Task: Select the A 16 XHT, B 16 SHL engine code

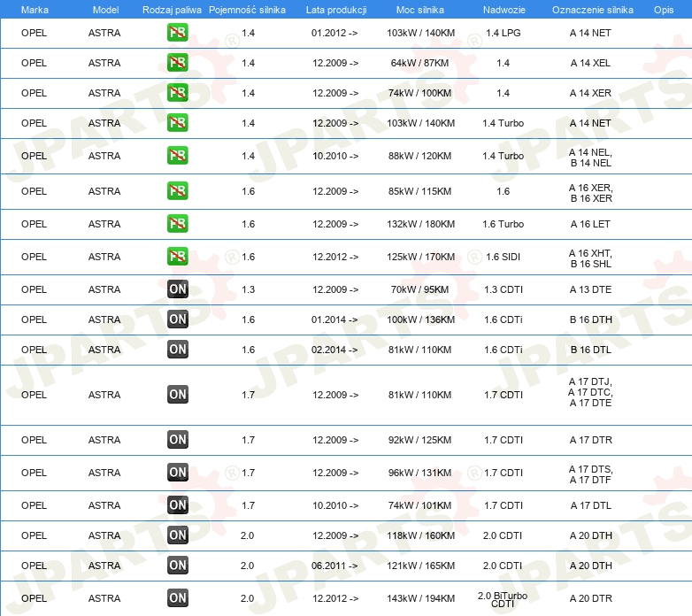Action: 590,258
